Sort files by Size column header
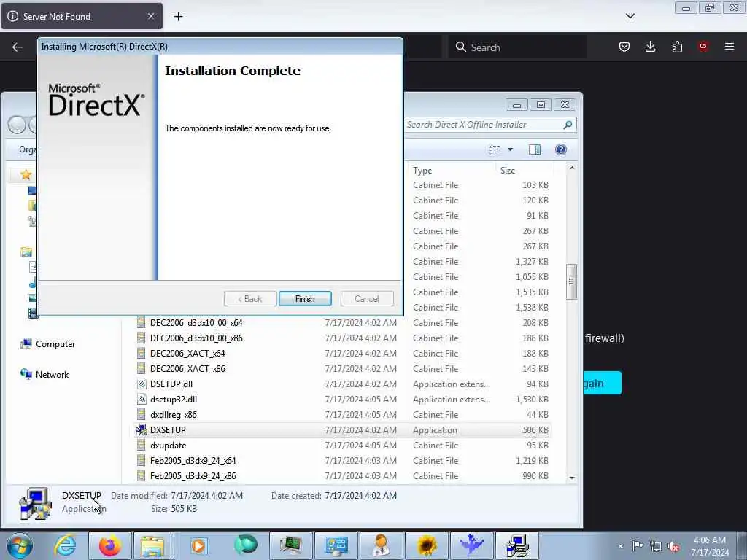 pos(524,171)
